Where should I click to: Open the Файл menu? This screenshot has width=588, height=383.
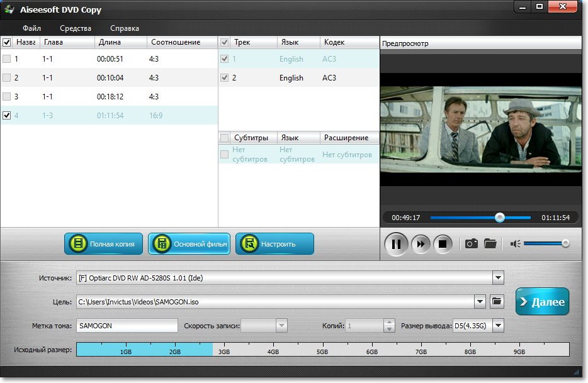(31, 28)
